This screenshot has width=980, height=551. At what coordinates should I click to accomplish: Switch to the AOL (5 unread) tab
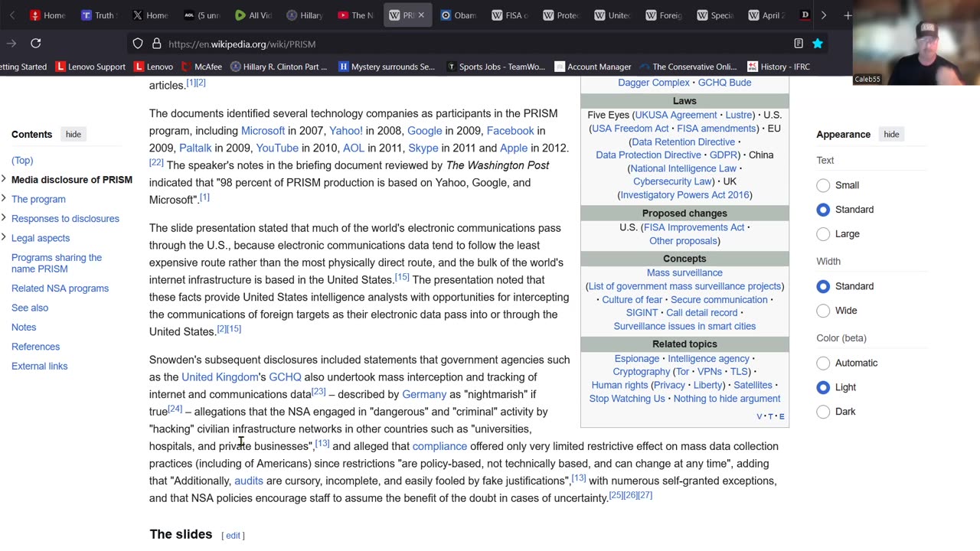[x=201, y=15]
